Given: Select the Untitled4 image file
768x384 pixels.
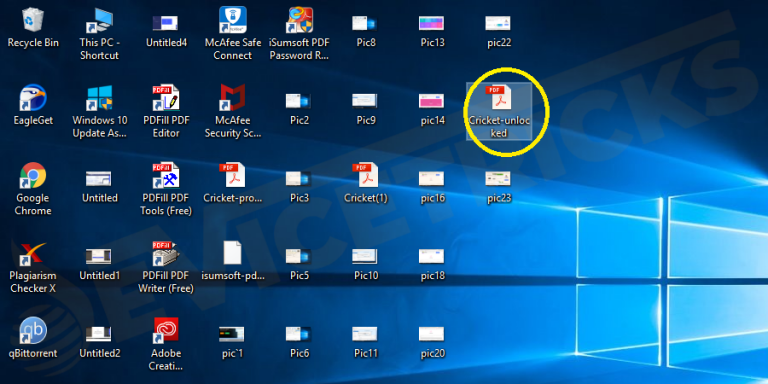Looking at the screenshot, I should tap(165, 23).
